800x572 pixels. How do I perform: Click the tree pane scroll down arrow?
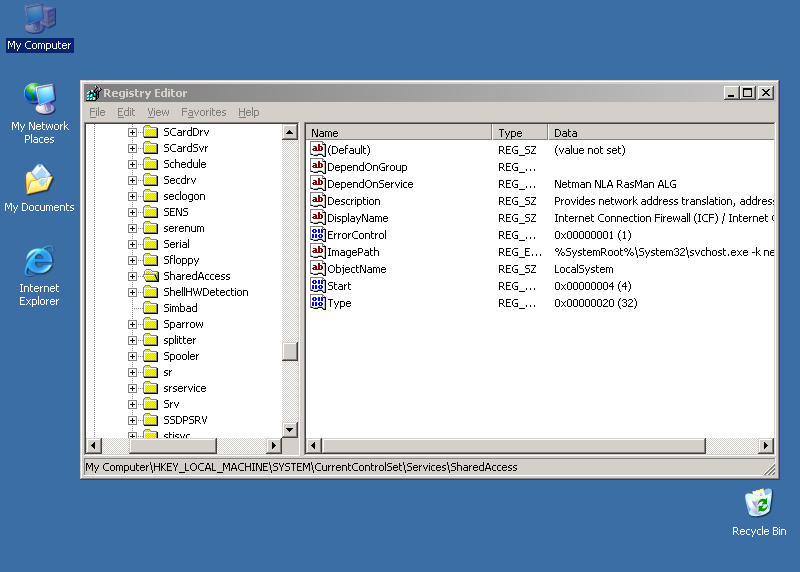coord(289,430)
